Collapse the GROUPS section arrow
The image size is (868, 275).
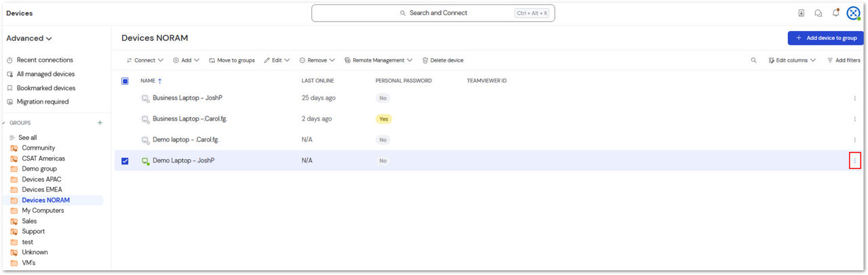pos(4,123)
